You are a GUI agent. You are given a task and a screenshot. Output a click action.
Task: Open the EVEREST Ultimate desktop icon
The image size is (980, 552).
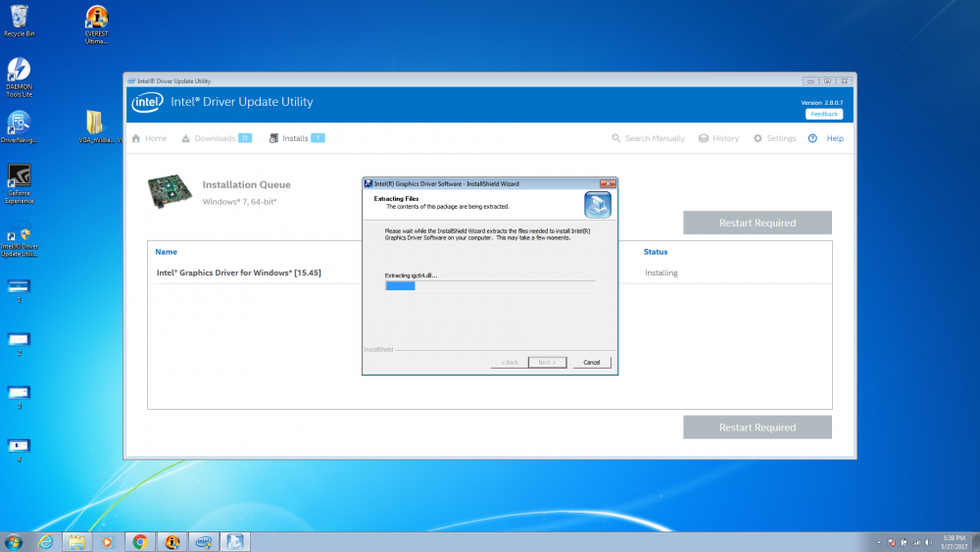(x=96, y=25)
